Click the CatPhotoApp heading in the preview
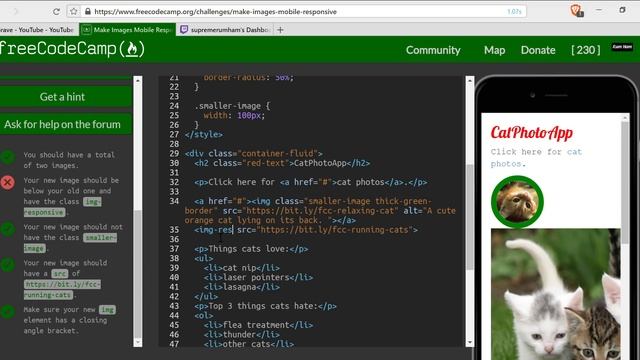Viewport: 640px width, 360px height. pos(531,133)
